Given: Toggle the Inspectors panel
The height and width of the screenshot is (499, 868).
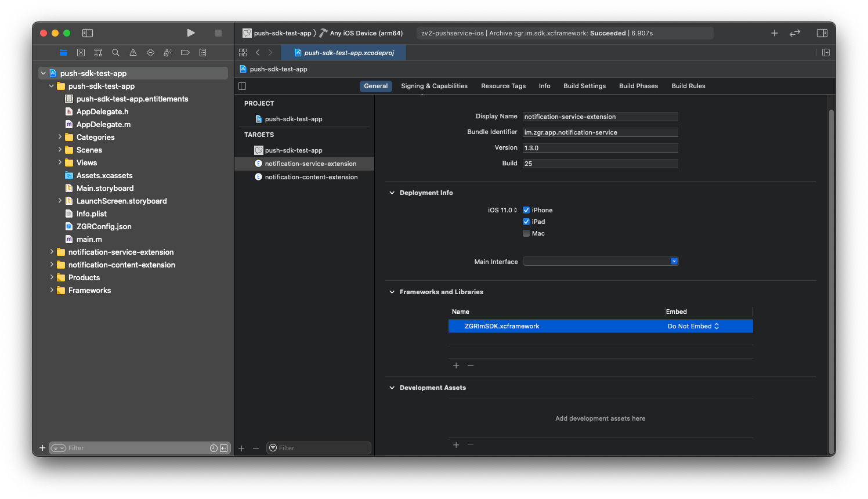Looking at the screenshot, I should [822, 33].
